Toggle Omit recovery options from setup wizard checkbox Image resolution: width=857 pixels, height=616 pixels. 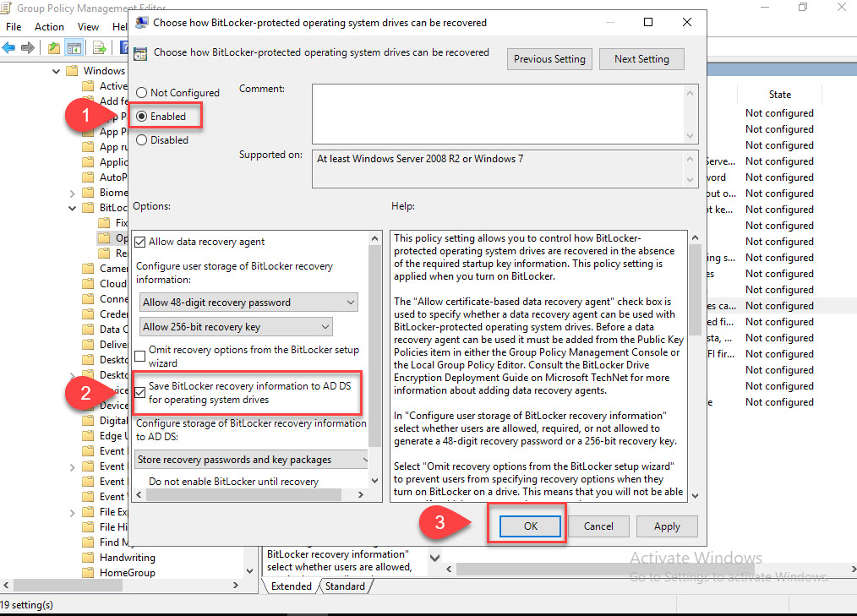click(140, 357)
